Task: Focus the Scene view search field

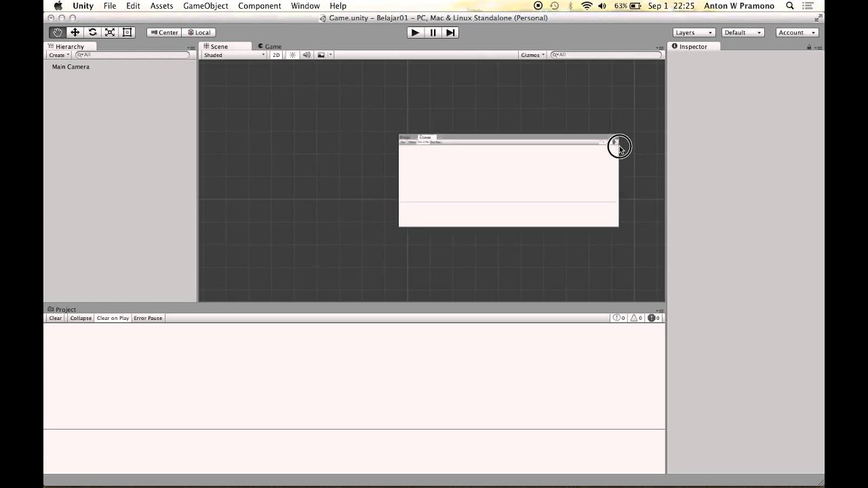Action: coord(606,55)
